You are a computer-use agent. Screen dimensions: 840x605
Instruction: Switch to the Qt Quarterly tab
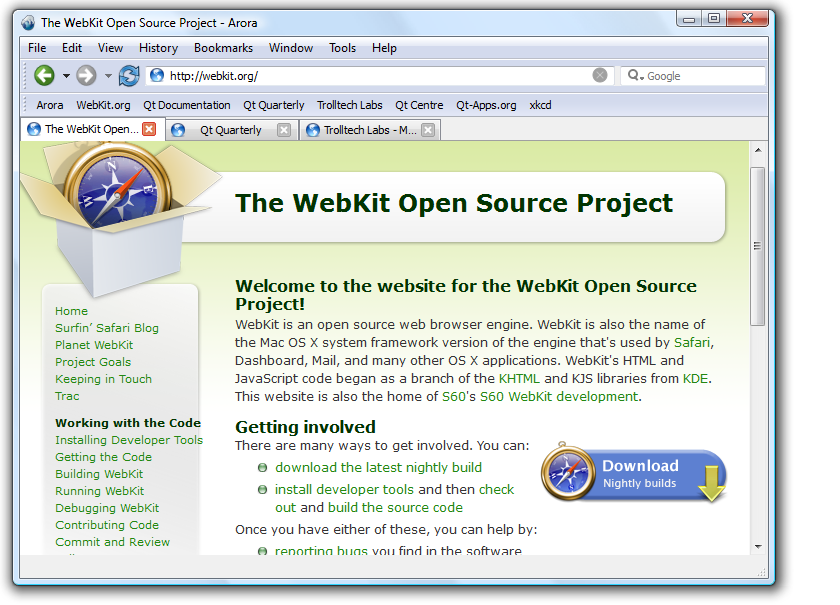pos(231,130)
